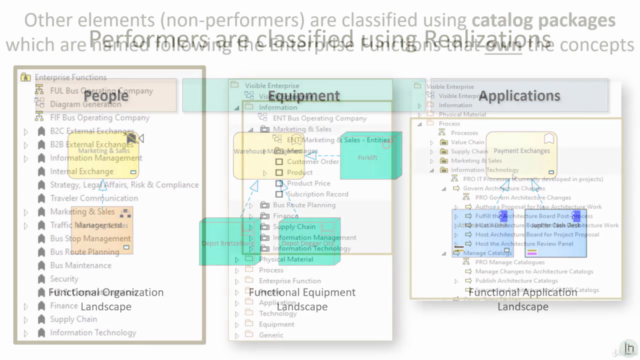This screenshot has height=360, width=640.
Task: Click the Enterprise Functions root folder icon
Action: pos(26,77)
